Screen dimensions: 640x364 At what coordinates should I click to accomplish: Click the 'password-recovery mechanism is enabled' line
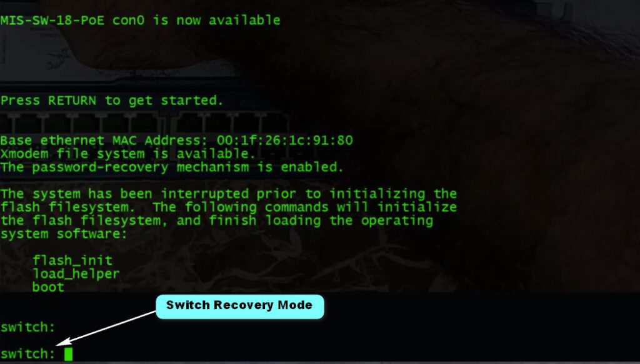[x=172, y=167]
